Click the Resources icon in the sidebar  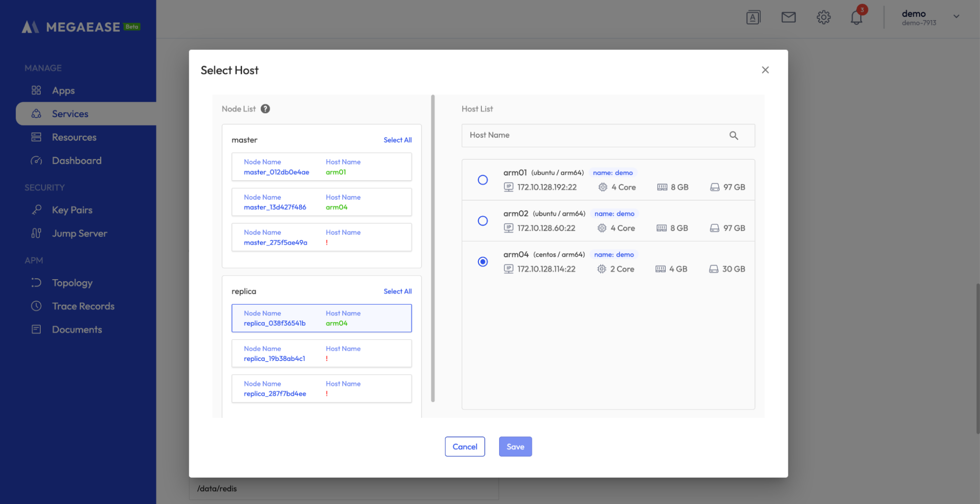[36, 137]
